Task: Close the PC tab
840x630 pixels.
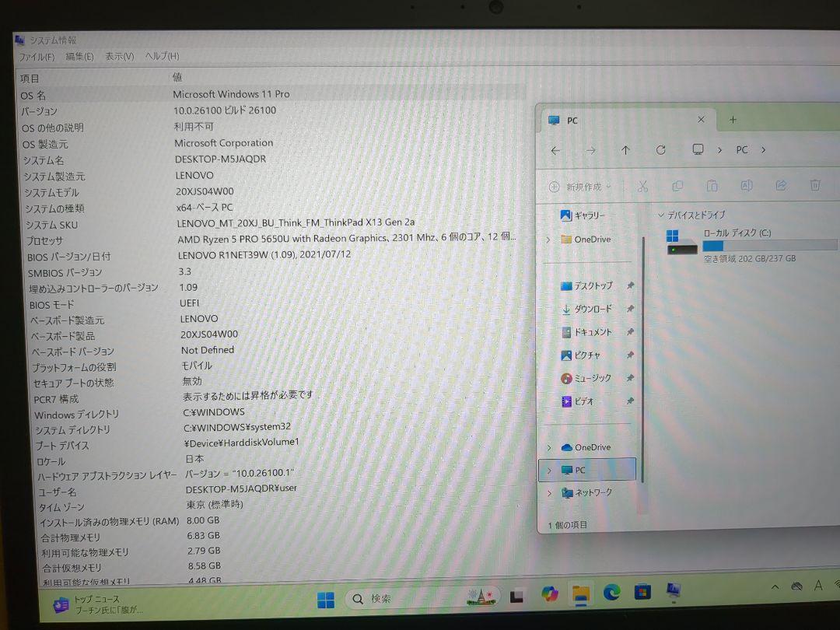Action: coord(701,120)
